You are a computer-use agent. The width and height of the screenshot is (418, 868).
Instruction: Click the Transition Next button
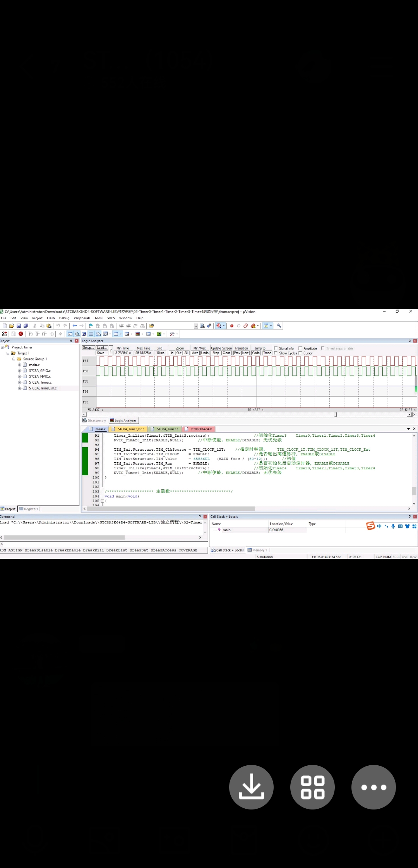(x=245, y=353)
